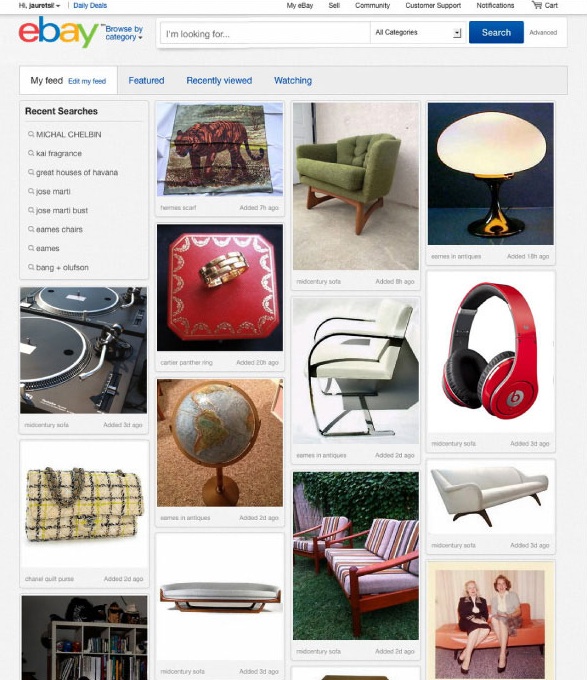Open the Edit my feed link

(87, 81)
